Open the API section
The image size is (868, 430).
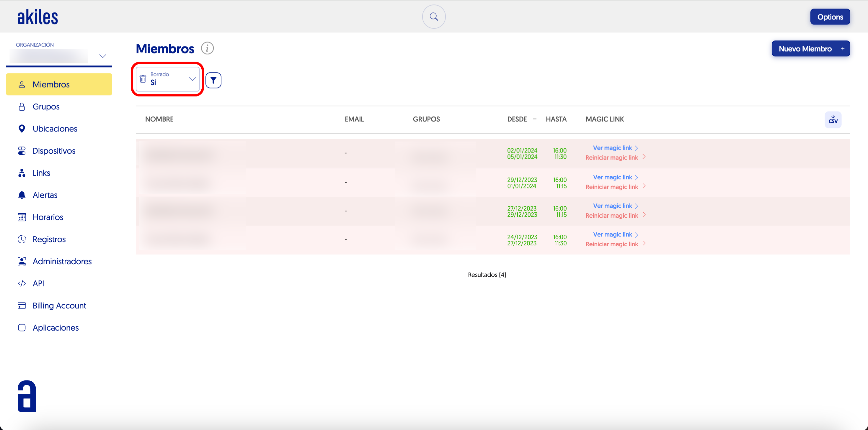tap(38, 283)
